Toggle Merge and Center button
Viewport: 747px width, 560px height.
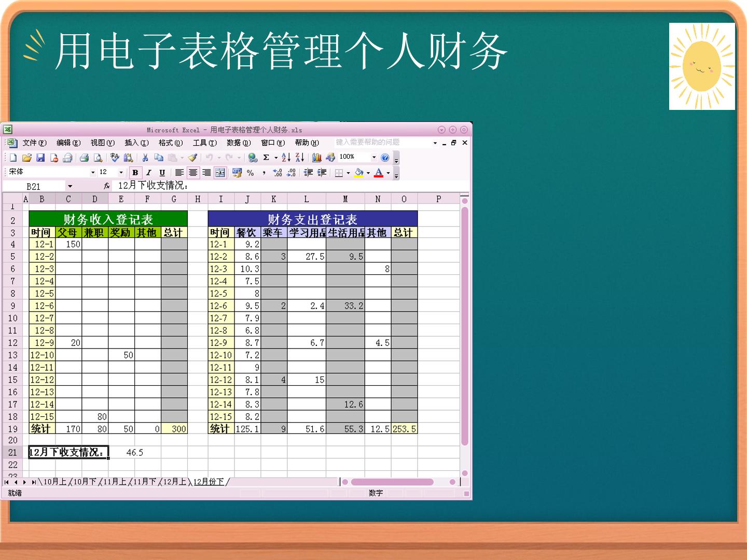pos(220,173)
